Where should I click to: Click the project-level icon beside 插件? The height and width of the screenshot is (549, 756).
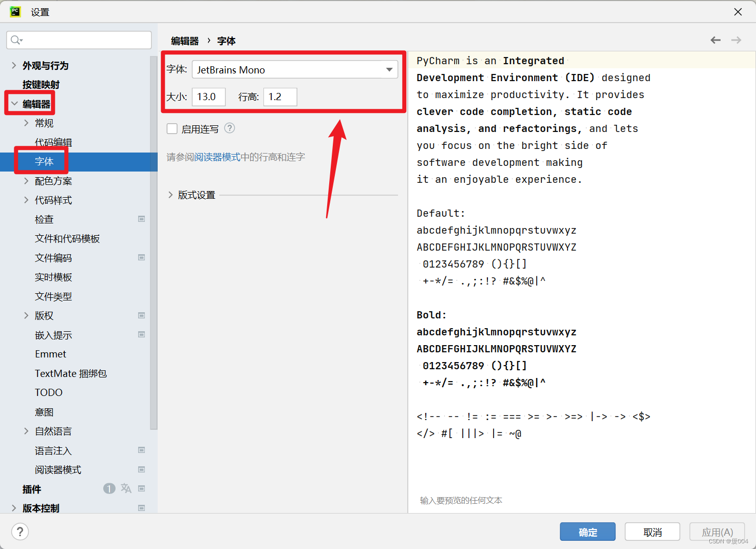(141, 488)
